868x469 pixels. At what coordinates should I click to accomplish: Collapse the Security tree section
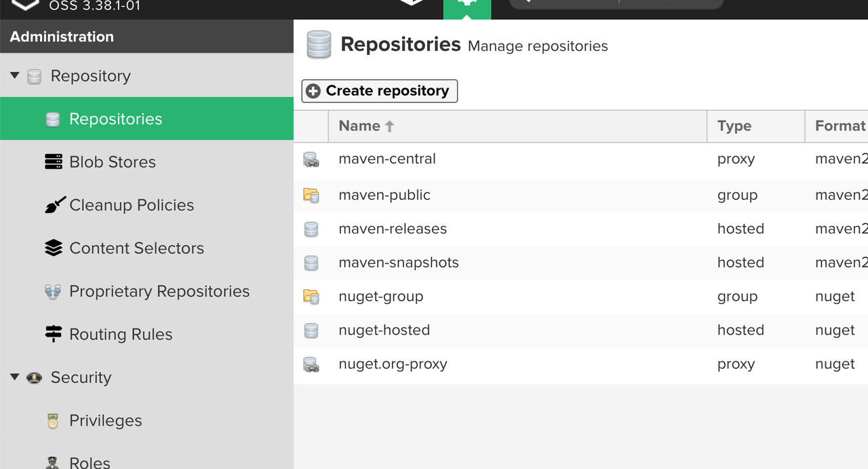pyautogui.click(x=14, y=377)
